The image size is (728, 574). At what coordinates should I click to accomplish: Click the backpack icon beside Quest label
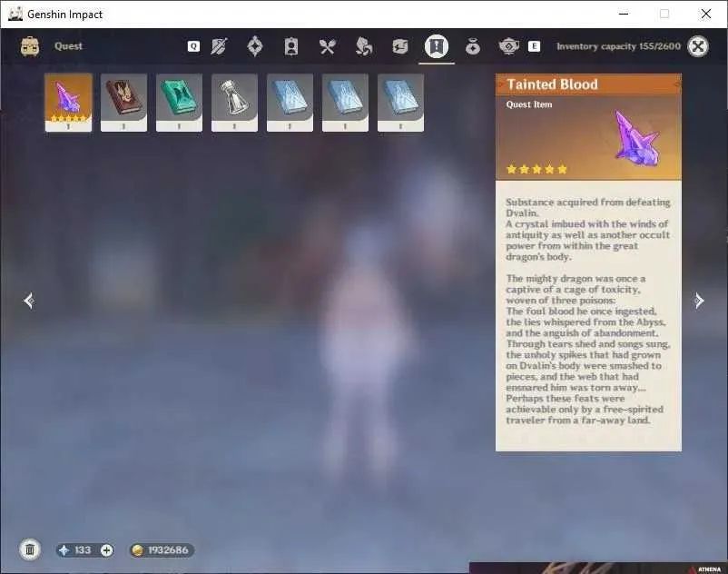(x=30, y=46)
